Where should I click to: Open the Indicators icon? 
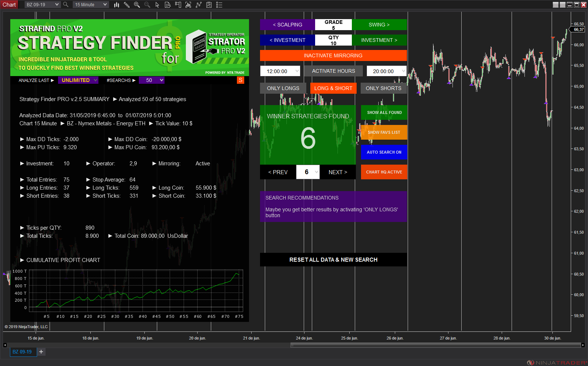click(x=199, y=5)
